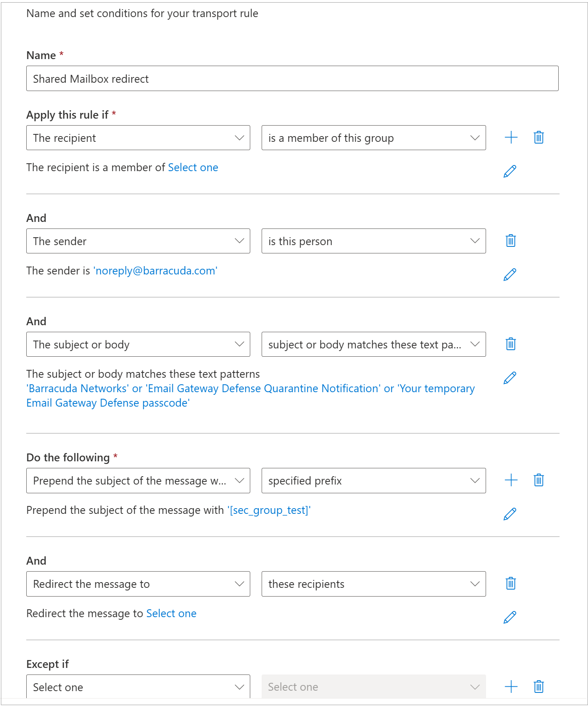Click 'Select one' link for recipient group
This screenshot has width=588, height=706.
(193, 168)
